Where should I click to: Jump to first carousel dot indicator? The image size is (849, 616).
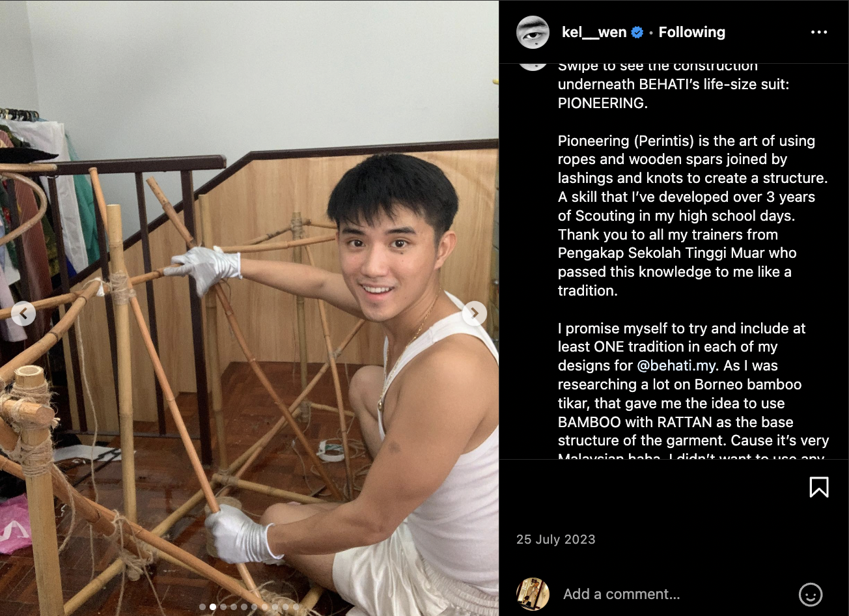tap(202, 607)
